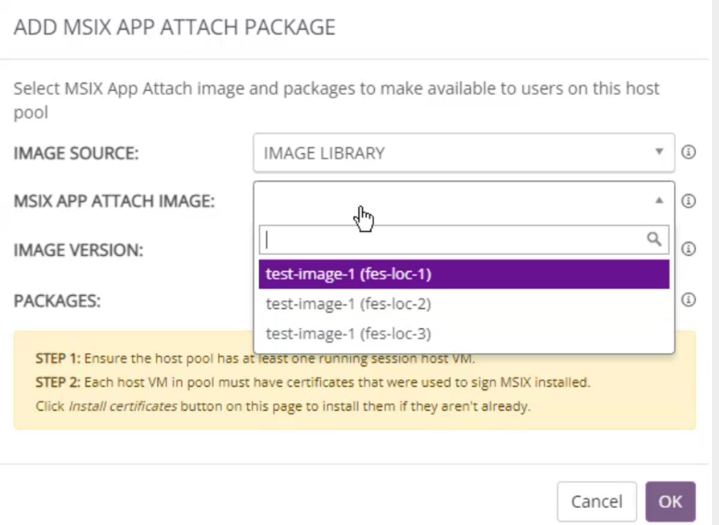Viewport: 719px width, 525px height.
Task: Click the Image Source label
Action: [76, 153]
